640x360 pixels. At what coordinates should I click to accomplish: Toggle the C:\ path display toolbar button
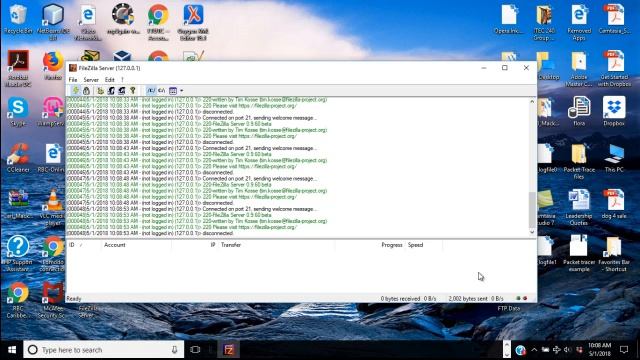click(162, 91)
